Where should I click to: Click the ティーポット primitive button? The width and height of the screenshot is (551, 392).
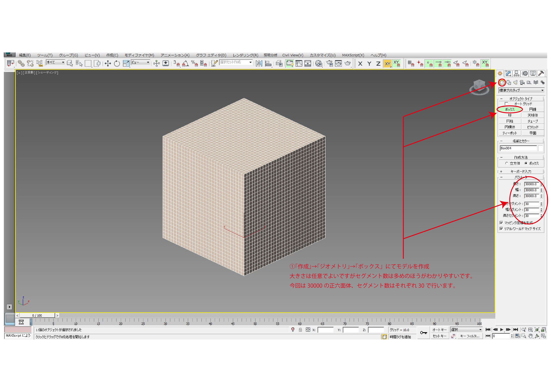click(x=510, y=133)
